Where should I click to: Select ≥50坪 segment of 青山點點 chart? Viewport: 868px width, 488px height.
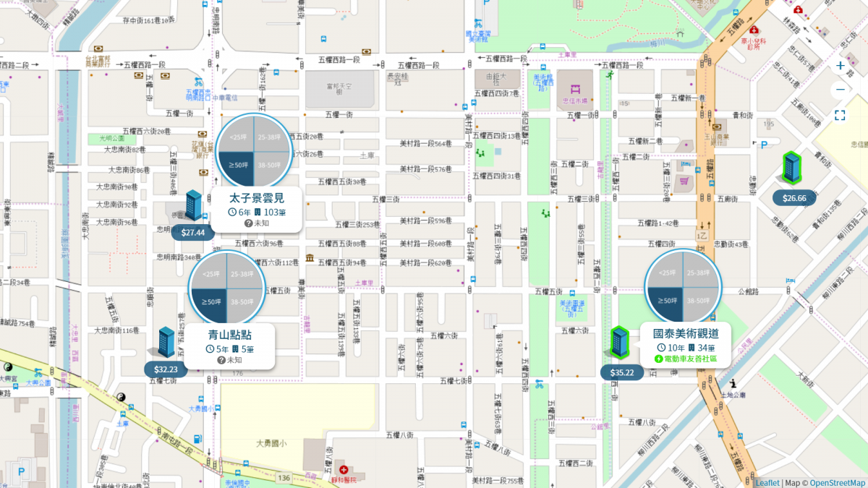click(x=210, y=304)
